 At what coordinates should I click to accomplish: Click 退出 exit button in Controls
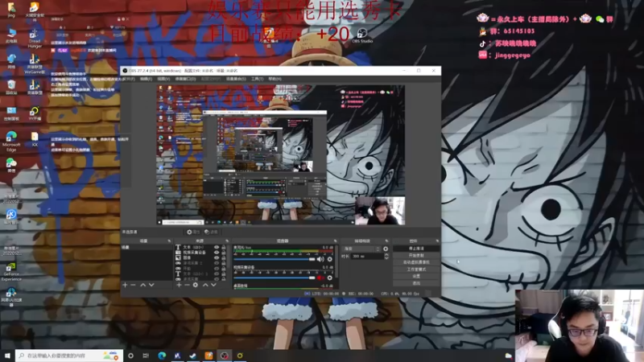pyautogui.click(x=416, y=283)
